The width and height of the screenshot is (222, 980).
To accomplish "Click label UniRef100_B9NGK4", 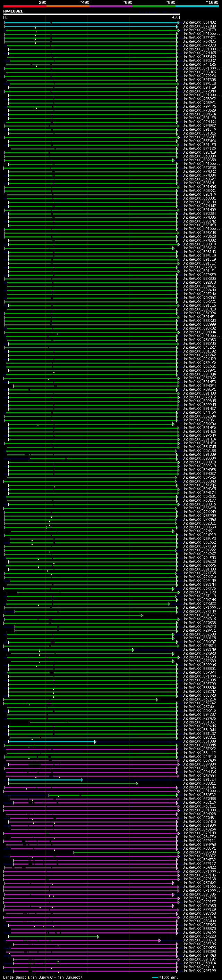I will pyautogui.click(x=199, y=114).
